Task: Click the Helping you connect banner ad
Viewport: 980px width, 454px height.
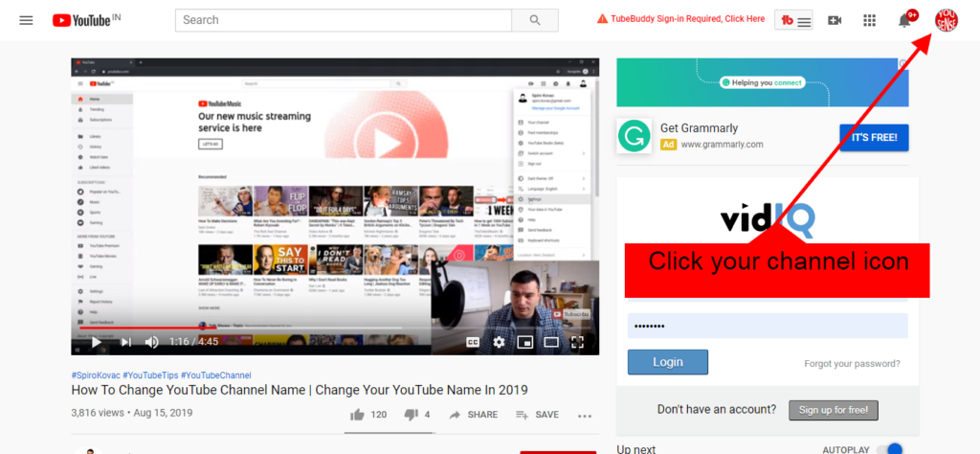Action: [x=763, y=82]
